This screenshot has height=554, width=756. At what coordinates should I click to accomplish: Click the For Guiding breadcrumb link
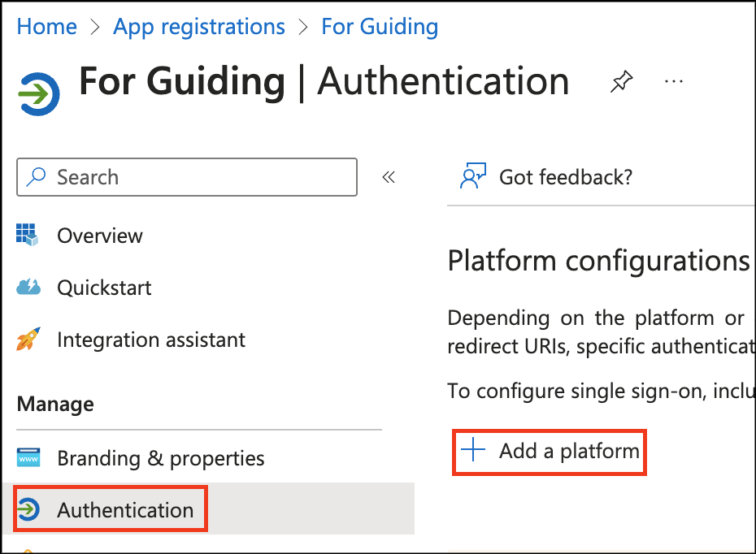(x=380, y=27)
